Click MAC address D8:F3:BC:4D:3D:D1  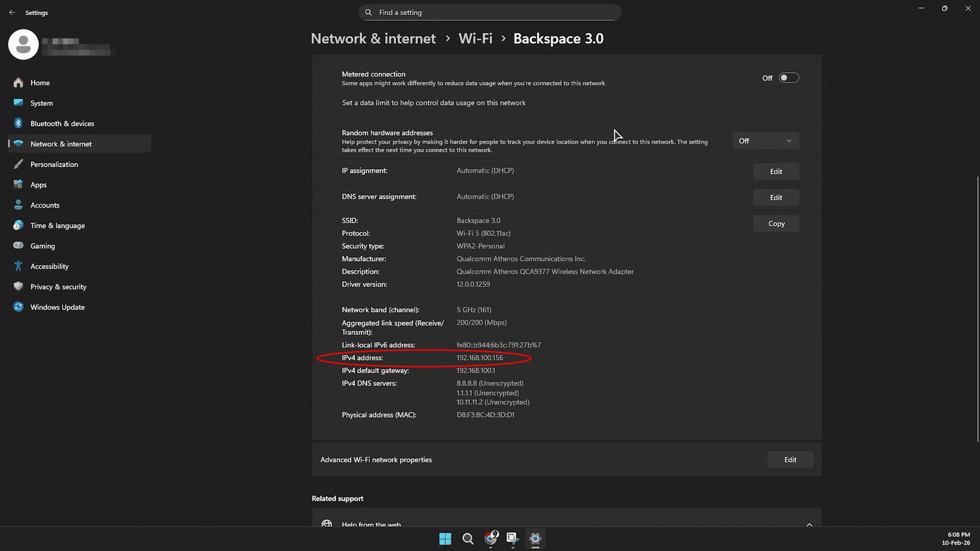click(x=485, y=415)
